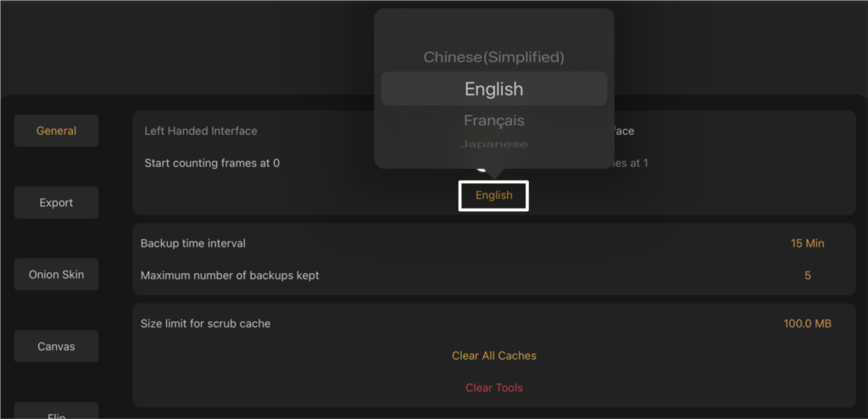
Task: Change the 15 Min backup interval value
Action: click(x=807, y=243)
